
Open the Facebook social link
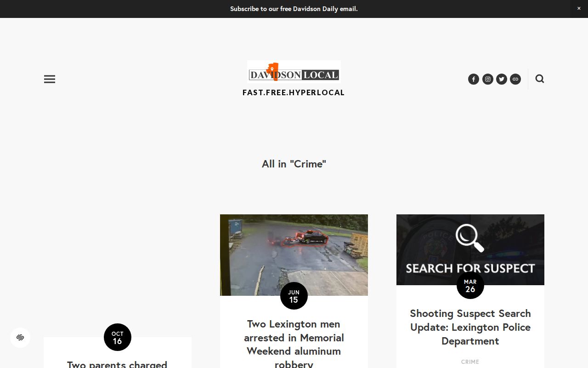474,79
